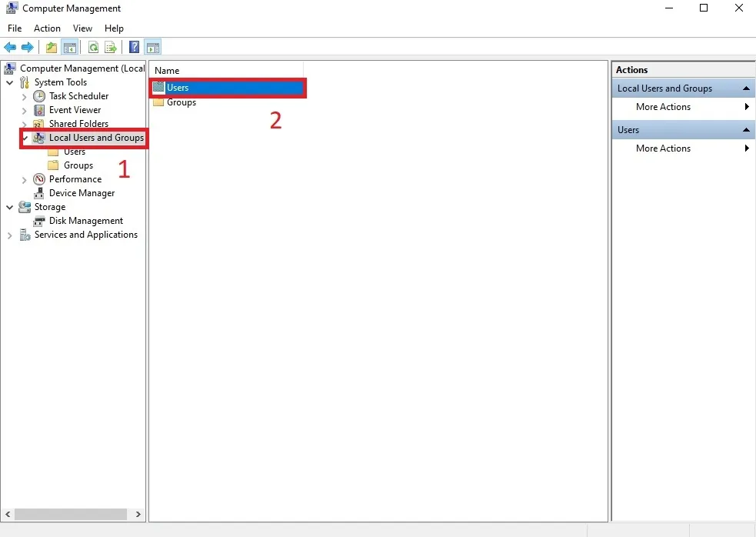Screen dimensions: 756x537
Task: Open Disk Management in the console tree
Action: (x=85, y=221)
